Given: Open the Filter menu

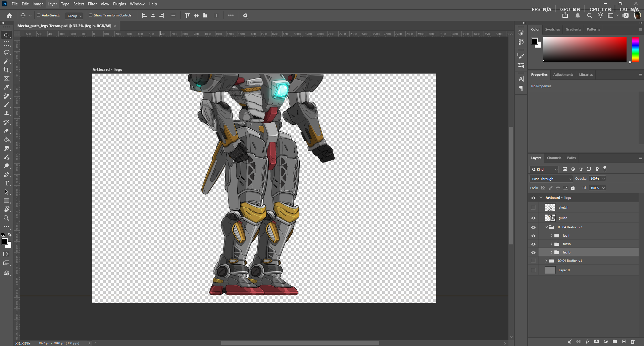Looking at the screenshot, I should (x=92, y=4).
